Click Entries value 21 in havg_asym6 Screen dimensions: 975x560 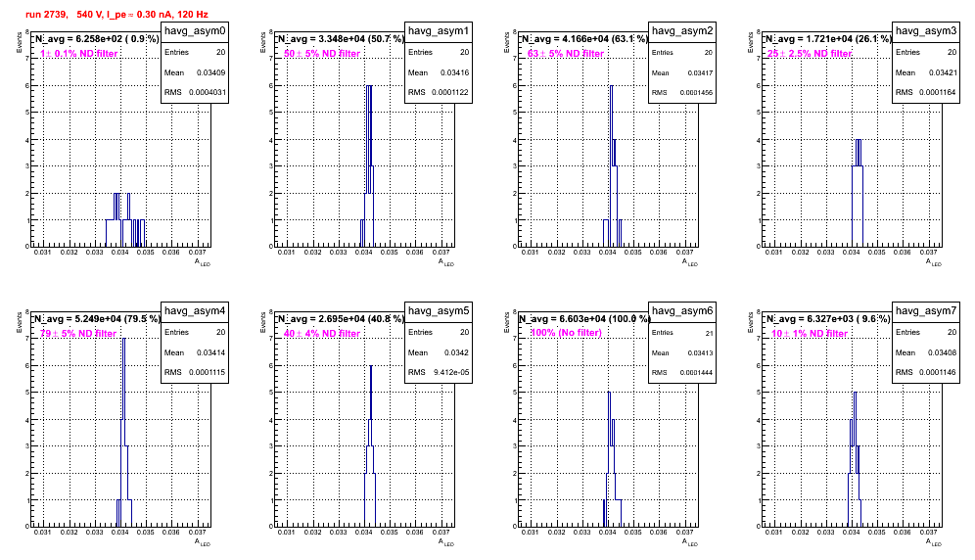click(709, 333)
